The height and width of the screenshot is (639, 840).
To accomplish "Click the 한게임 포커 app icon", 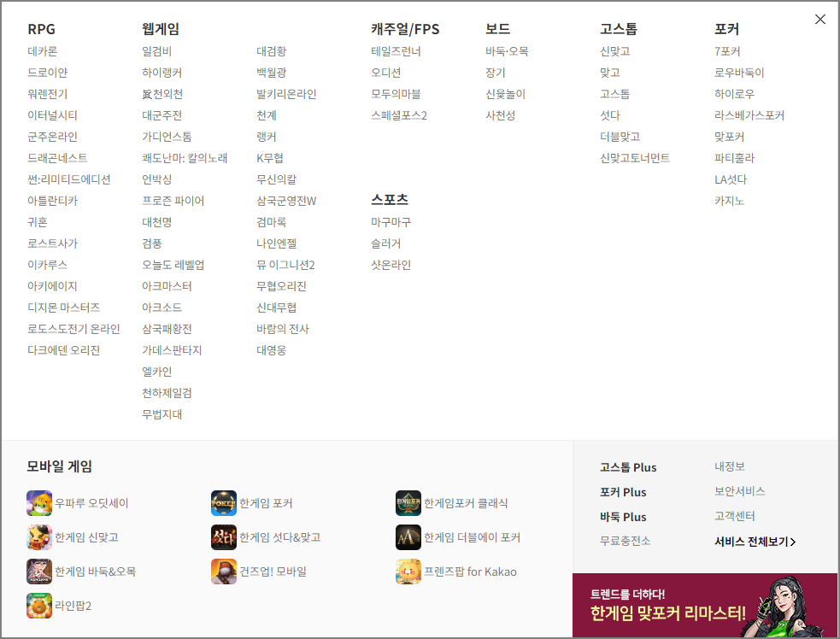I will point(224,503).
